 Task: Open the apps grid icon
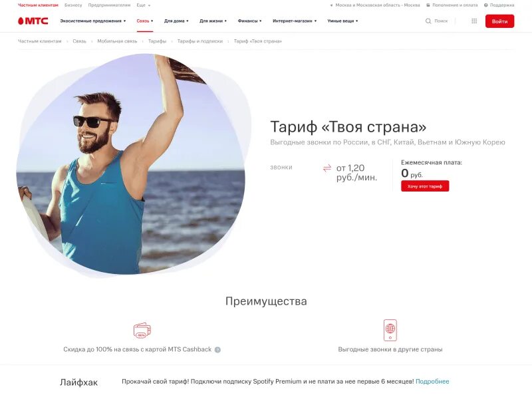pyautogui.click(x=474, y=21)
